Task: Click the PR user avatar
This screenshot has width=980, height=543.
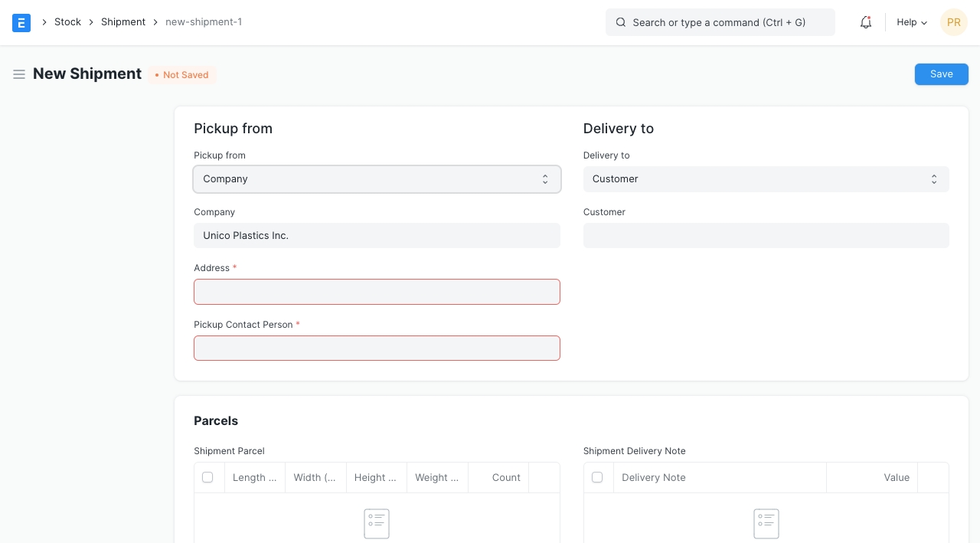Action: coord(953,22)
